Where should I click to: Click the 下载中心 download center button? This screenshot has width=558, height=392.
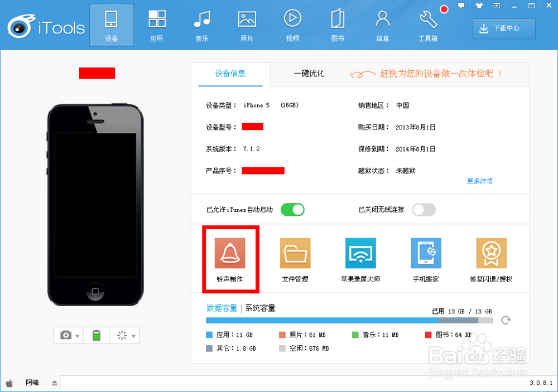pyautogui.click(x=503, y=28)
